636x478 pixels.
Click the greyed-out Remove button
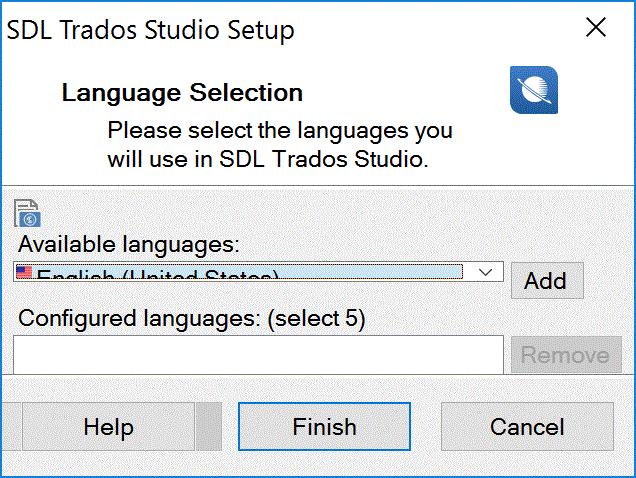tap(566, 355)
